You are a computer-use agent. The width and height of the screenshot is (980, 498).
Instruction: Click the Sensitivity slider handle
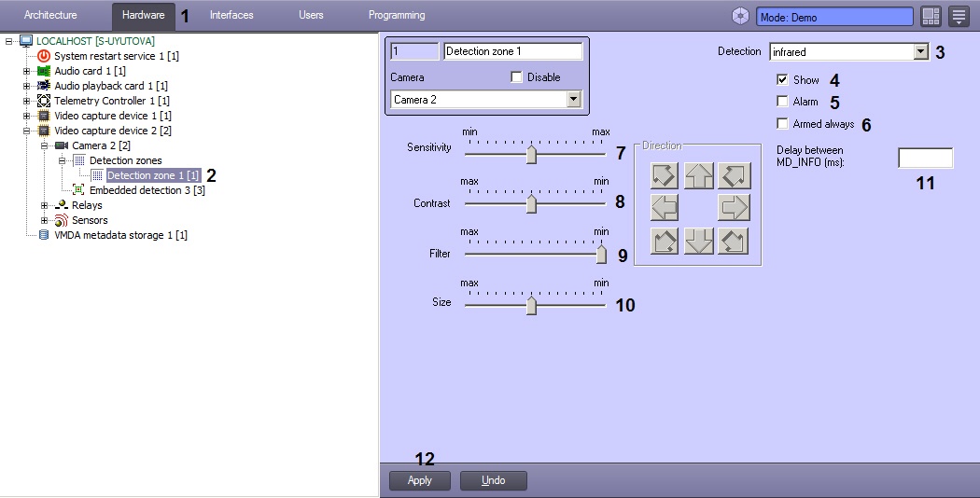(x=531, y=154)
